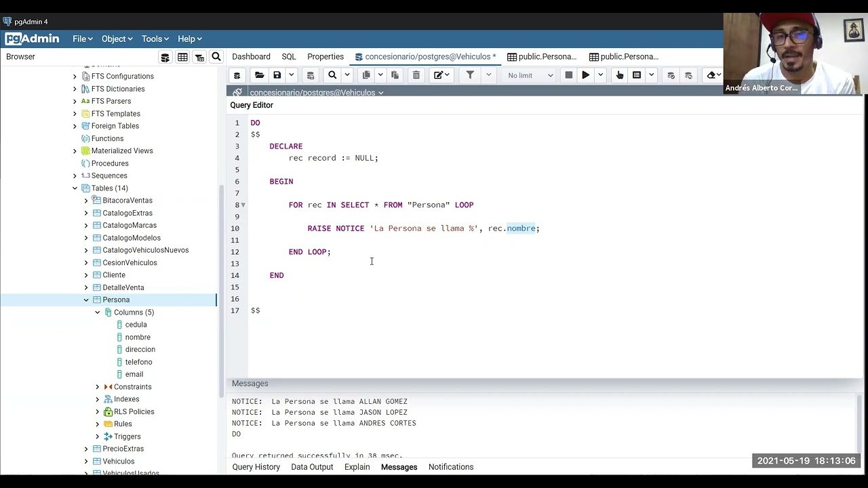Collapse the Tables (14) node
This screenshot has width=868, height=488.
click(x=75, y=188)
